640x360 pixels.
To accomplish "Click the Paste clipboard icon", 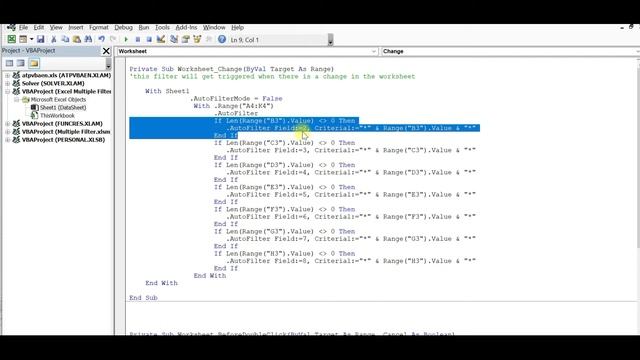I will pyautogui.click(x=77, y=39).
